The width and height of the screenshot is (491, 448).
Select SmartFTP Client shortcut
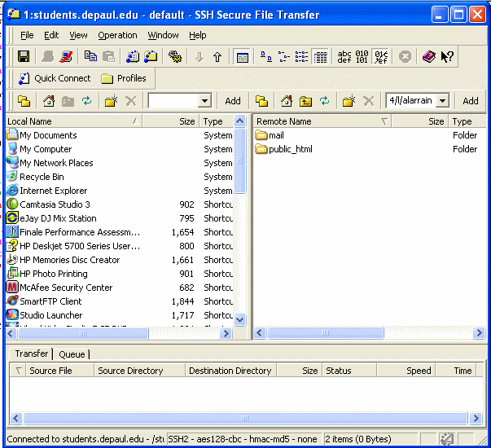pyautogui.click(x=44, y=301)
